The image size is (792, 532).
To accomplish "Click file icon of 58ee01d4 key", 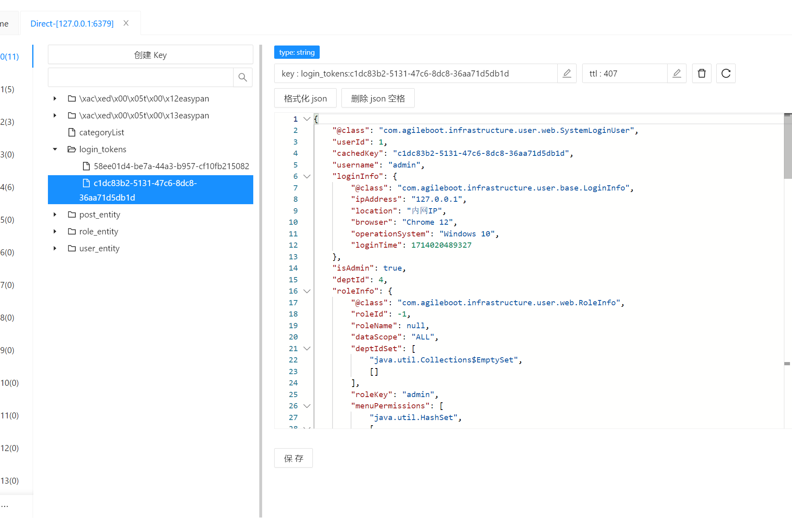I will point(86,166).
